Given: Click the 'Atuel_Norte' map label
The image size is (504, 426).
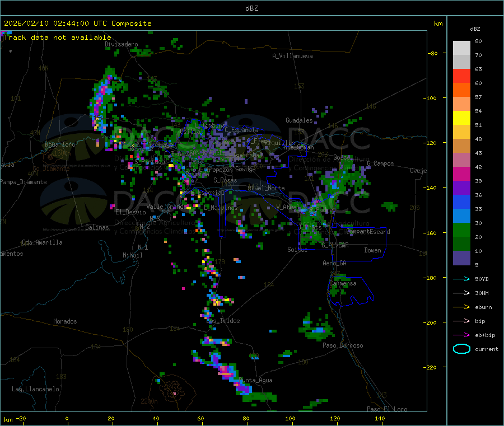Looking at the screenshot, I should click(266, 188).
